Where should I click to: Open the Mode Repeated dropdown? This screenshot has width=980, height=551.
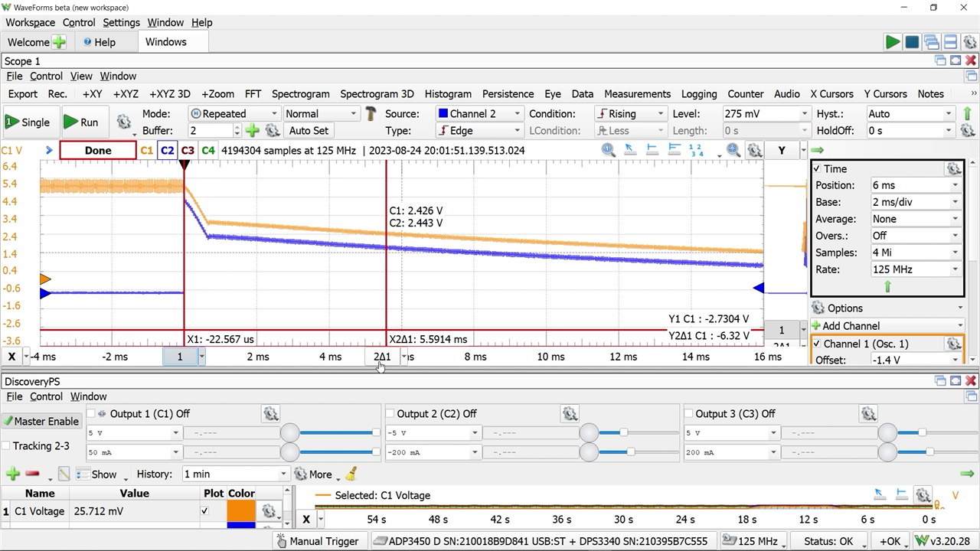234,114
